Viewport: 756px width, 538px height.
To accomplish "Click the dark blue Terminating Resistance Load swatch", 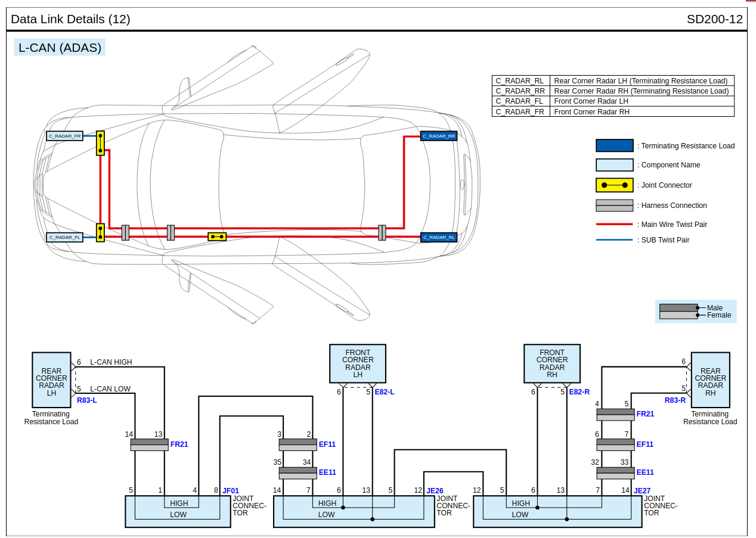I will 614,146.
